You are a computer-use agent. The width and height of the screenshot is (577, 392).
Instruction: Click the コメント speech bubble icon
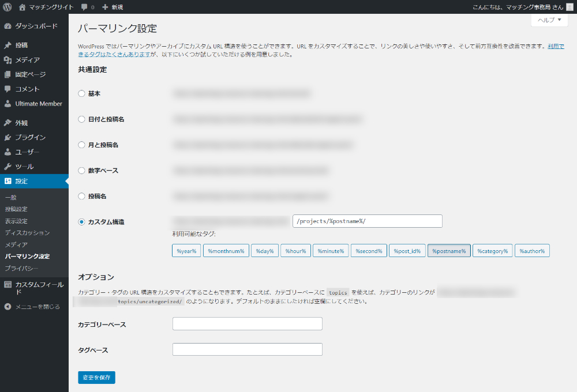8,89
